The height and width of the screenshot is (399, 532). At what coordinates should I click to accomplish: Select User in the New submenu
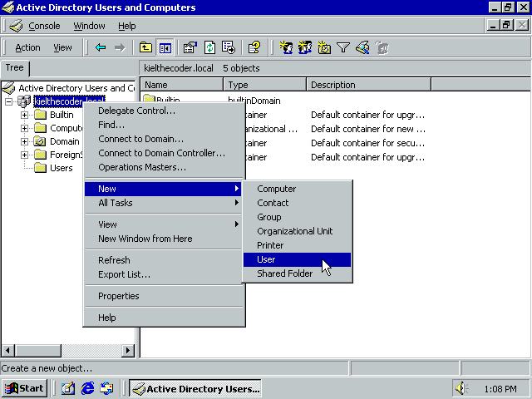click(x=266, y=259)
